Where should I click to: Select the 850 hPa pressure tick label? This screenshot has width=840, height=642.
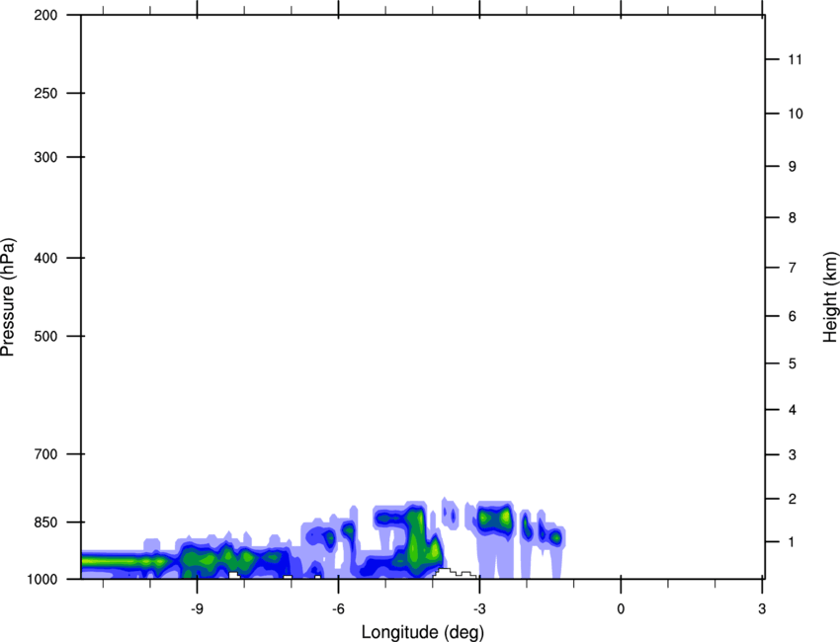point(48,522)
